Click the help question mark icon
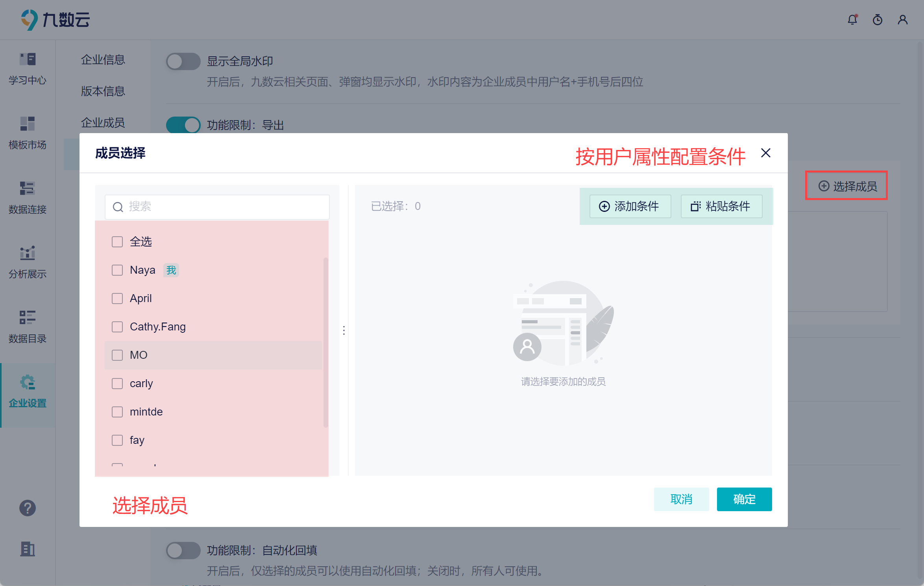Screen dimensions: 924x586 point(28,508)
